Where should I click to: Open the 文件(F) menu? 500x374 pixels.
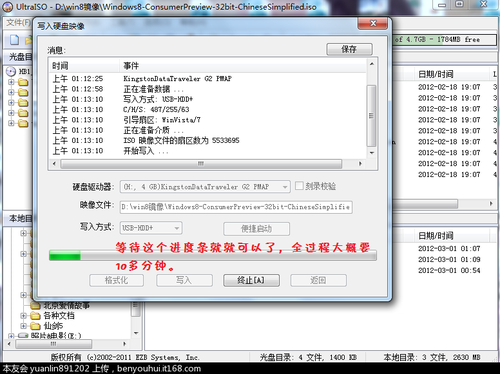(18, 23)
